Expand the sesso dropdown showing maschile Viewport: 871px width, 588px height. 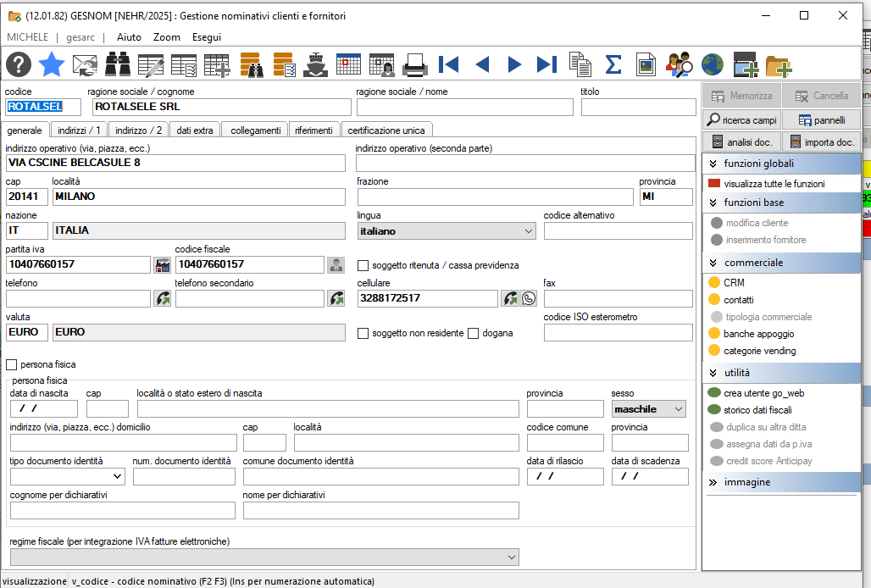648,409
